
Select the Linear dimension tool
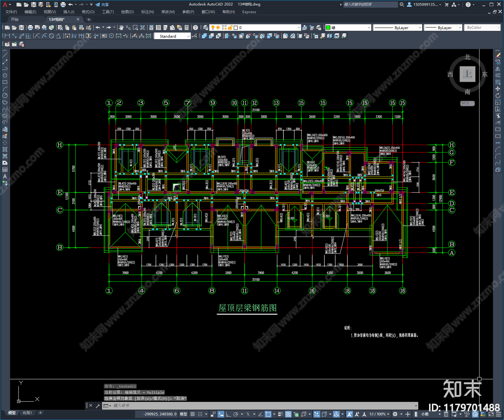coord(7,36)
